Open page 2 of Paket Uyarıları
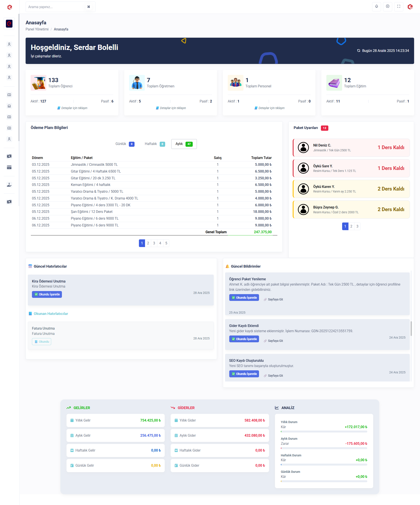This screenshot has height=505, width=420. click(x=351, y=226)
